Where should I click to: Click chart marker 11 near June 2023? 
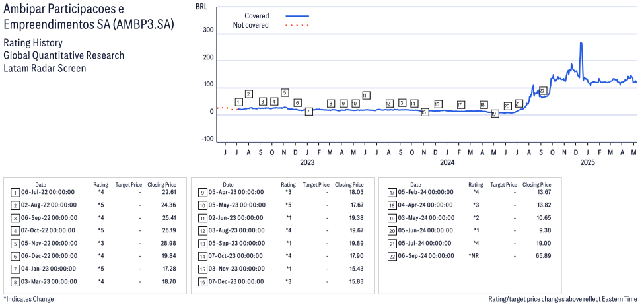coord(367,95)
